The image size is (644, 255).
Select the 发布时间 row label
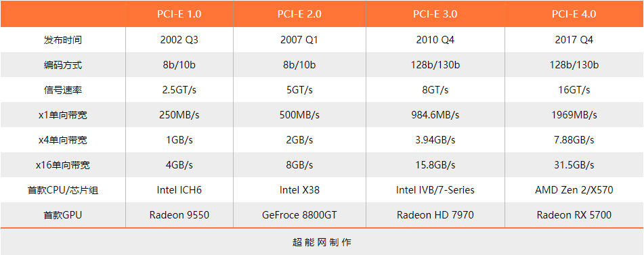point(63,40)
